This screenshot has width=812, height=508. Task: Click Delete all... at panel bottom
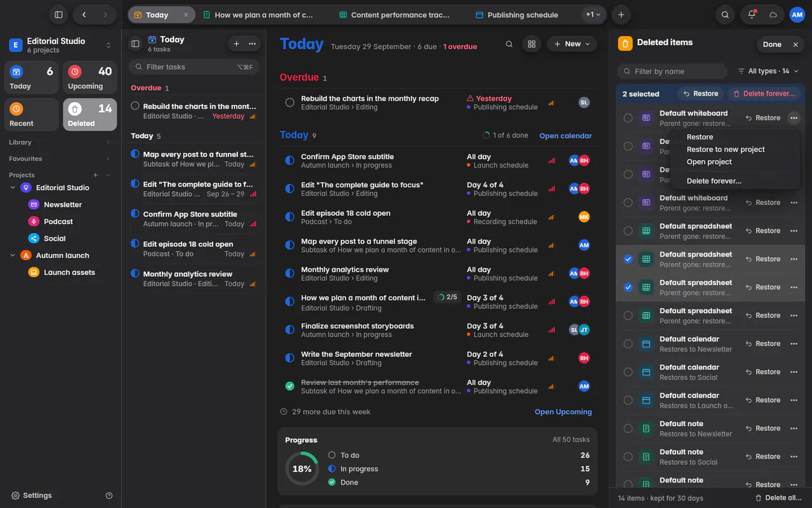pos(778,498)
